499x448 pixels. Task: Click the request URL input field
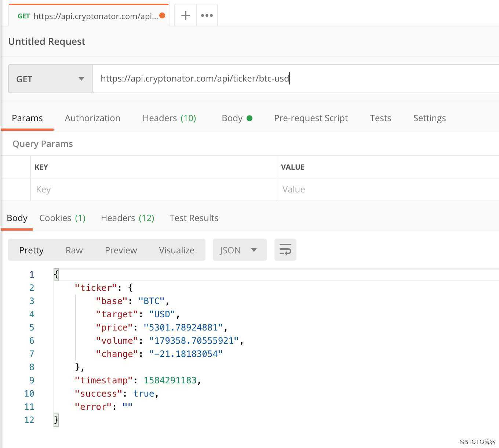(296, 79)
